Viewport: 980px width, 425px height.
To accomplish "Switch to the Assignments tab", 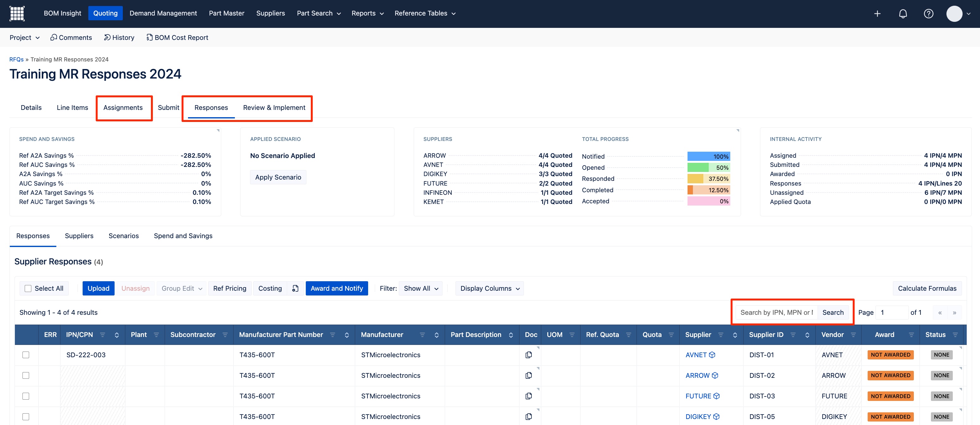I will pos(123,108).
